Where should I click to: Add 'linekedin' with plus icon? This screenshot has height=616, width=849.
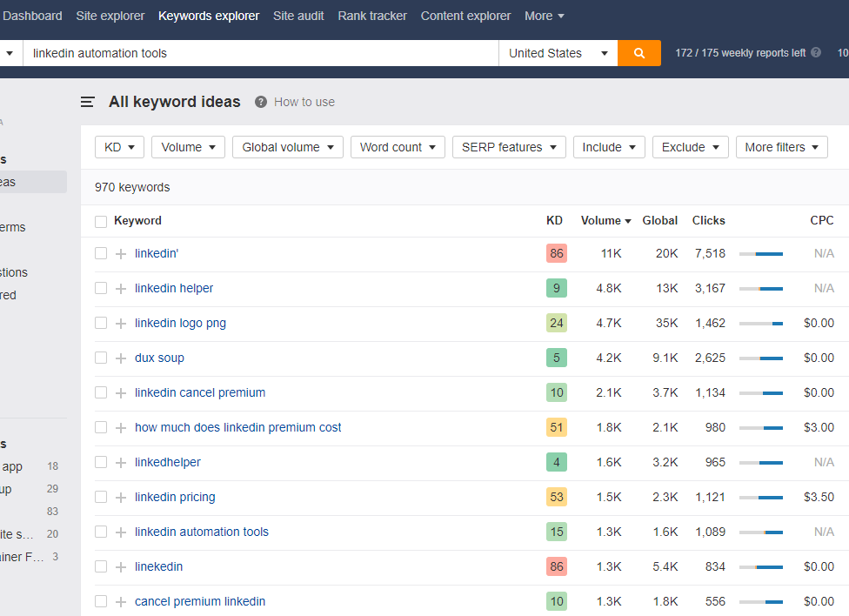pyautogui.click(x=121, y=566)
